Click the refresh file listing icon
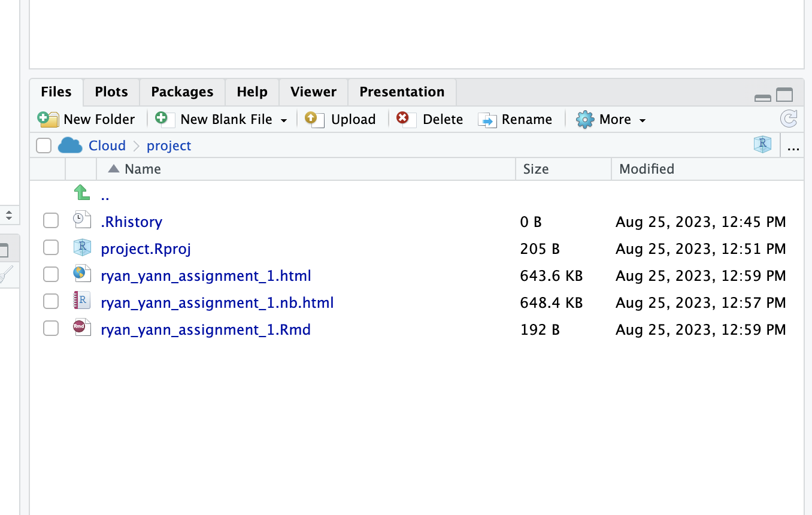The width and height of the screenshot is (812, 515). coord(789,119)
